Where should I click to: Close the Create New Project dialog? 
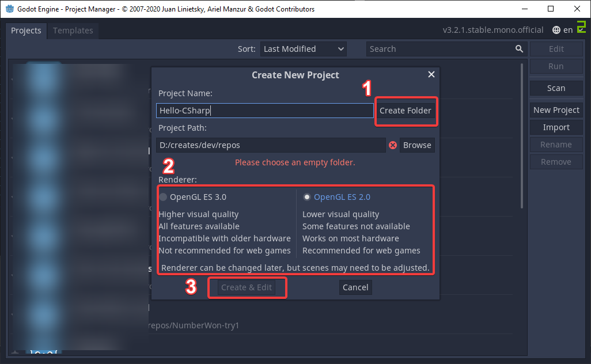[x=431, y=75]
